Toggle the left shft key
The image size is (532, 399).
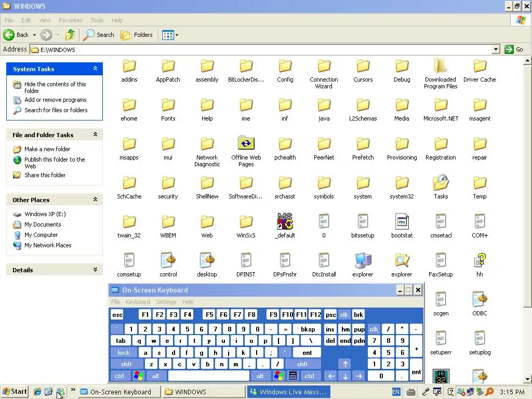pyautogui.click(x=126, y=364)
